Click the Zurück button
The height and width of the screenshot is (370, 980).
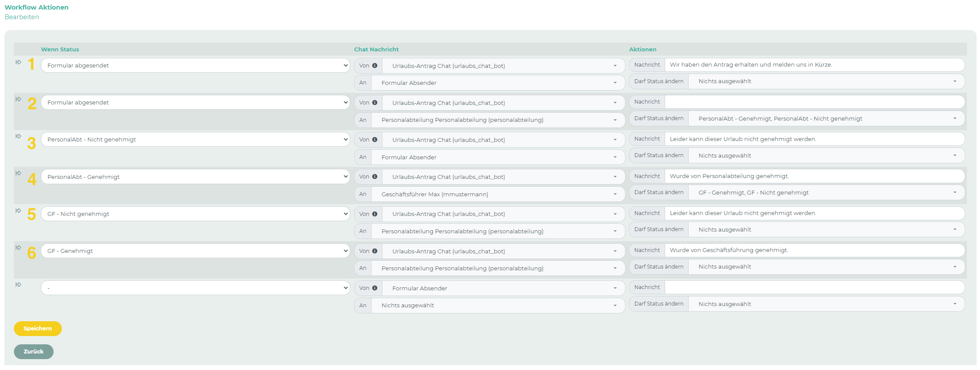34,352
